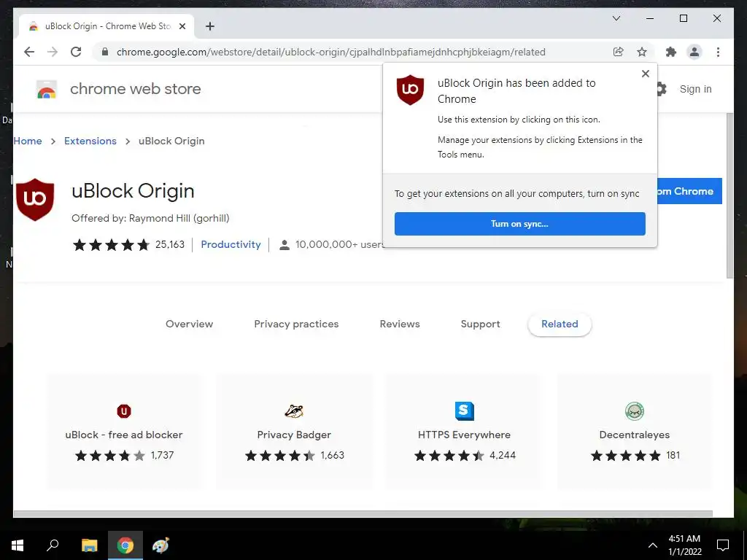Click the Sign in link
Screen dimensions: 747x560
[x=695, y=89]
